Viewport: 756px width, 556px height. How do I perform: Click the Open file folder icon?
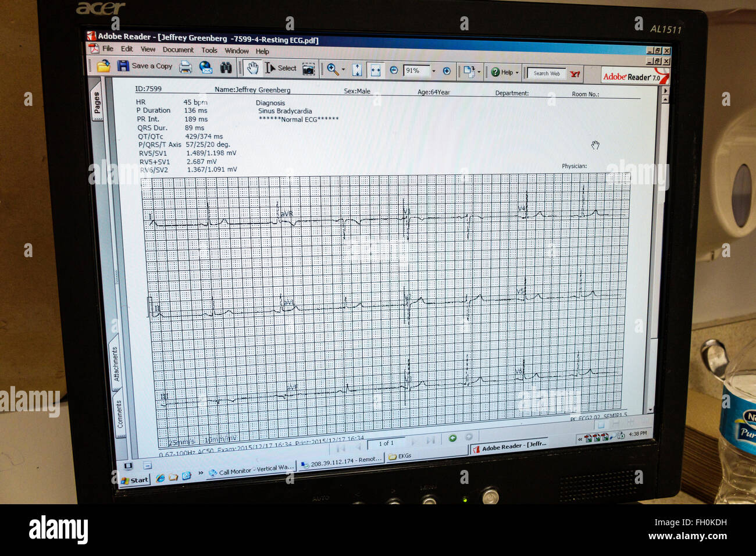click(x=104, y=66)
